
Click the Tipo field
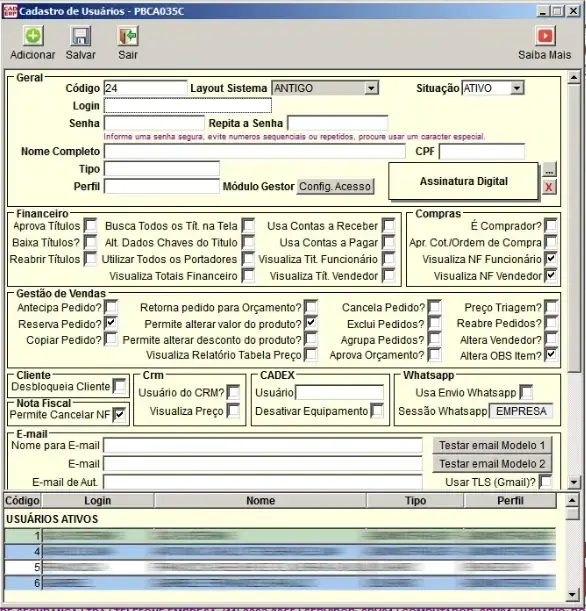[x=162, y=169]
